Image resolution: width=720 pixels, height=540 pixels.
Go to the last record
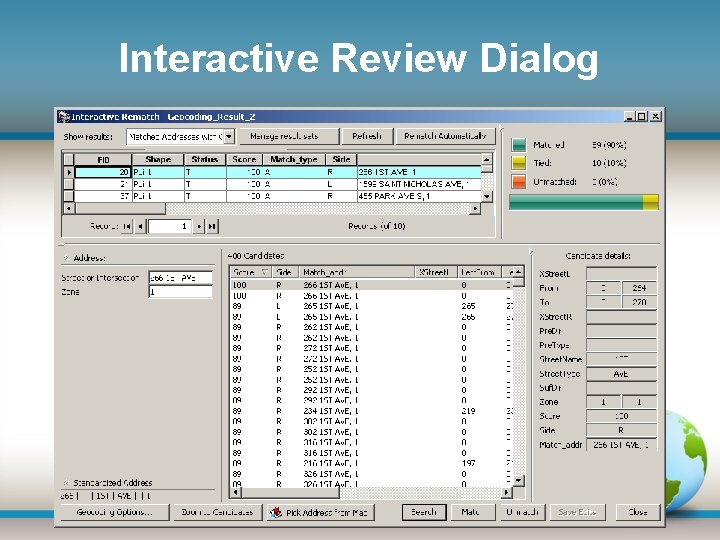coord(212,226)
